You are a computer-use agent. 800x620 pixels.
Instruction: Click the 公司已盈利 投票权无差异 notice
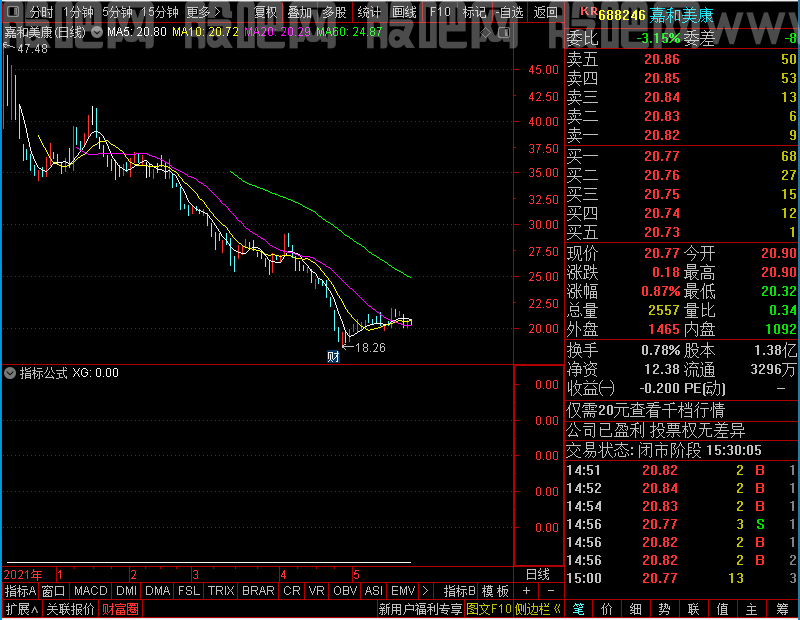(656, 431)
